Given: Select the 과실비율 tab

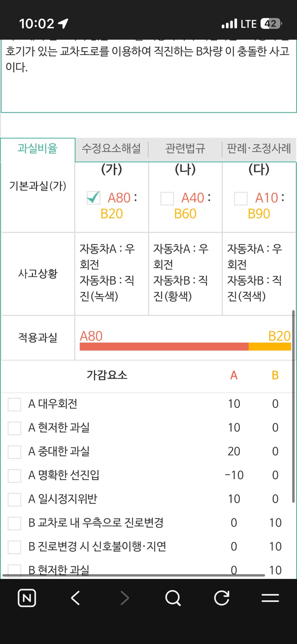Looking at the screenshot, I should pos(38,148).
